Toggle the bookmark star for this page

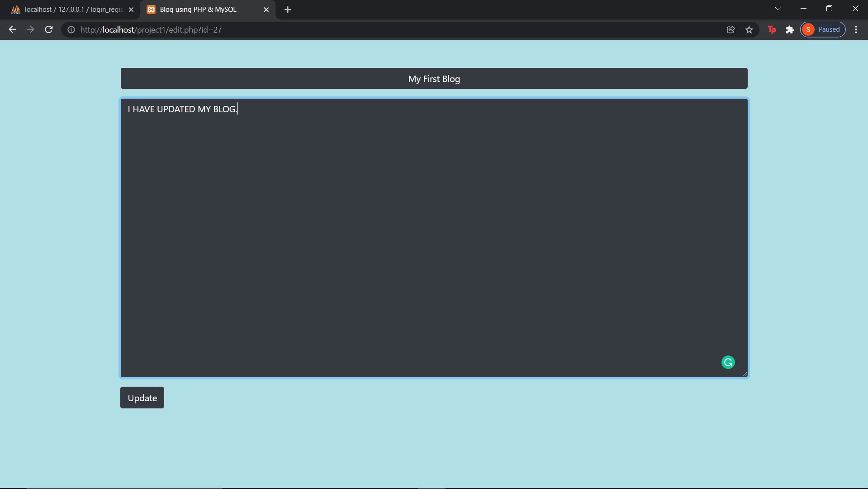coord(749,29)
